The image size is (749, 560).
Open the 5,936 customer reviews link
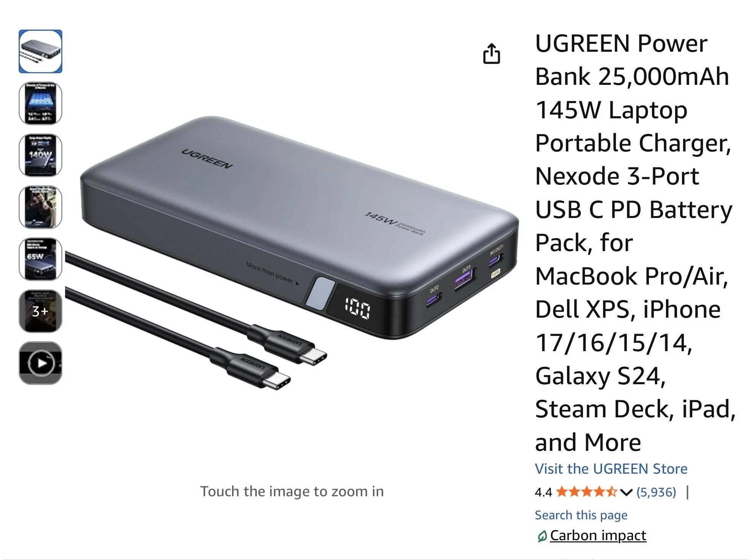656,492
